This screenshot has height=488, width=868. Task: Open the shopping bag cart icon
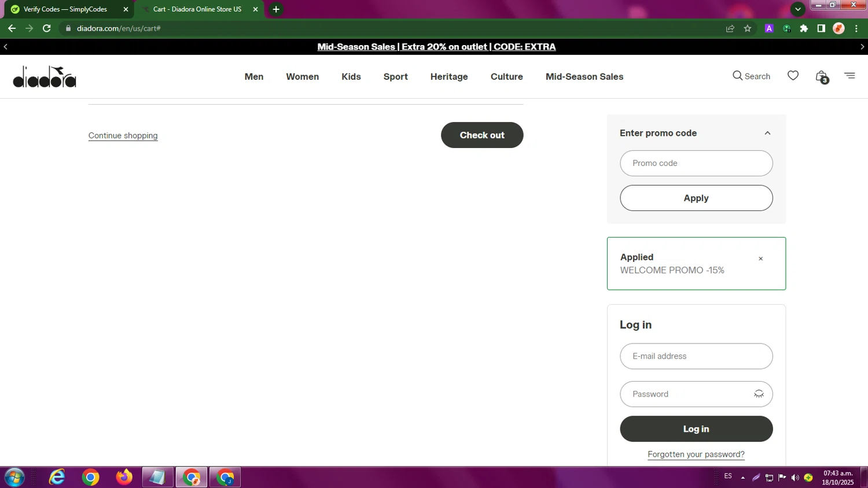point(821,76)
